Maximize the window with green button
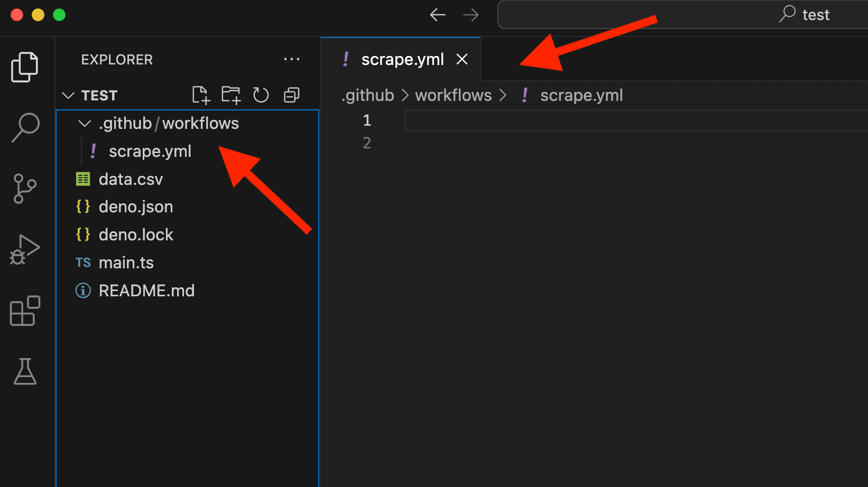Image resolution: width=868 pixels, height=487 pixels. coord(59,15)
